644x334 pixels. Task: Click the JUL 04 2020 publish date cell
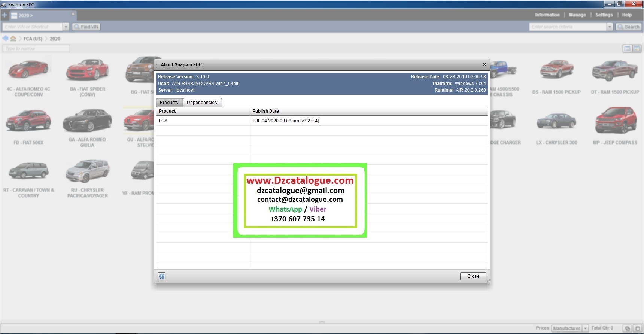[286, 121]
